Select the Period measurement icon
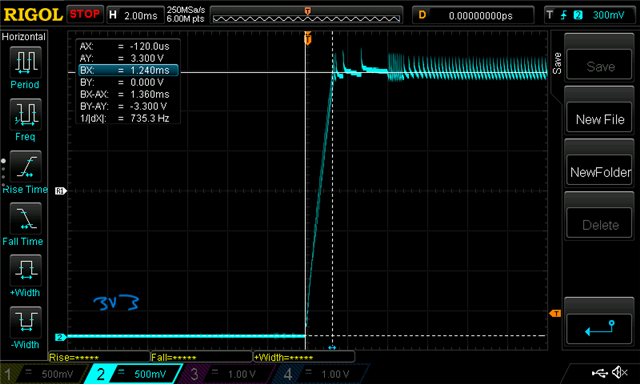This screenshot has width=640, height=384. 25,62
